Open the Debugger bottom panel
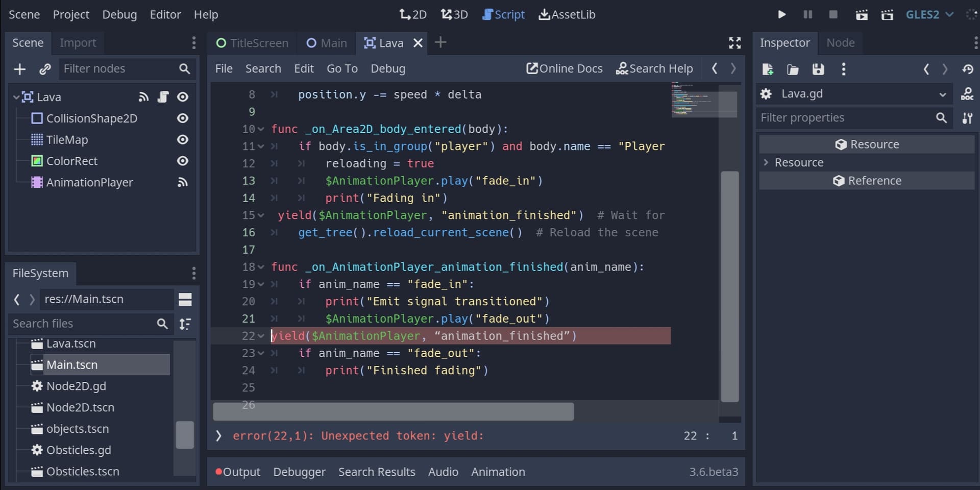Image resolution: width=980 pixels, height=490 pixels. click(x=299, y=472)
